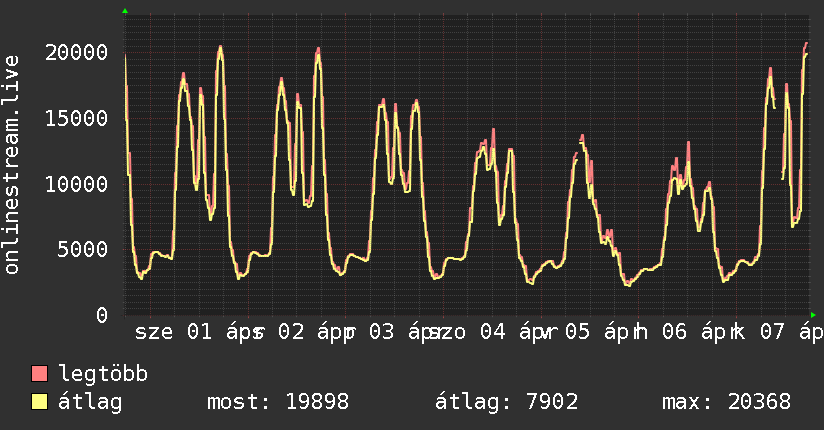This screenshot has height=430, width=824.
Task: Select the legtöbb legend label
Action: (103, 374)
